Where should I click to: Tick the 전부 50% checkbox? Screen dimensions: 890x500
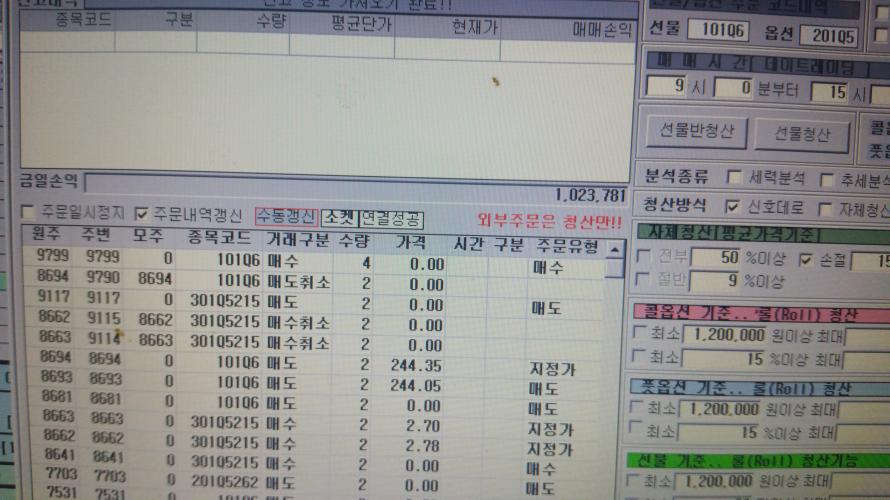(645, 260)
